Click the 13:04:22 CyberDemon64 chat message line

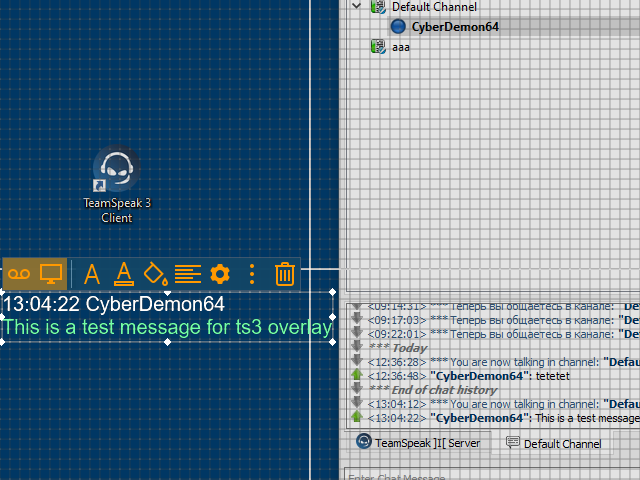[x=503, y=418]
